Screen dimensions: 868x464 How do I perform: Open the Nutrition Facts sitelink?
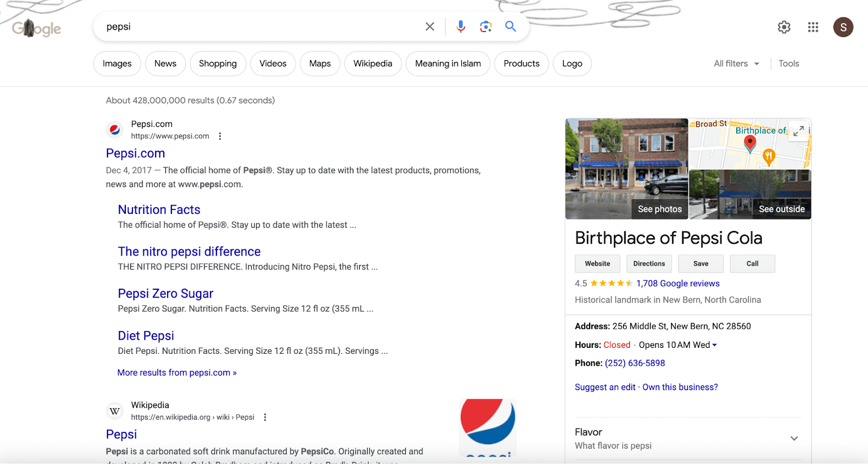click(159, 209)
